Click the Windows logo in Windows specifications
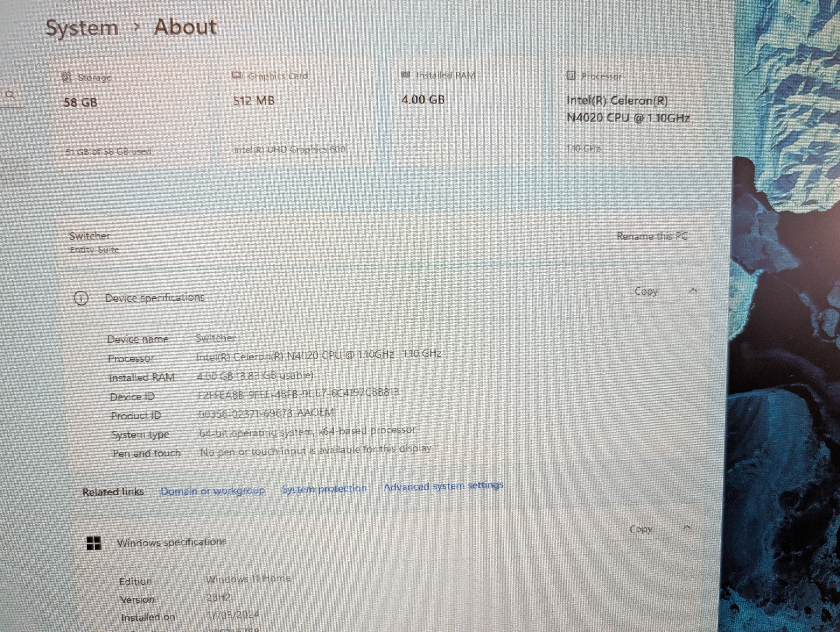 click(94, 543)
